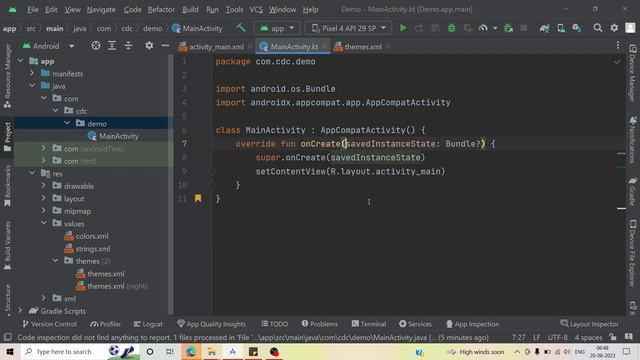Open the Terminal tool window

(x=369, y=324)
